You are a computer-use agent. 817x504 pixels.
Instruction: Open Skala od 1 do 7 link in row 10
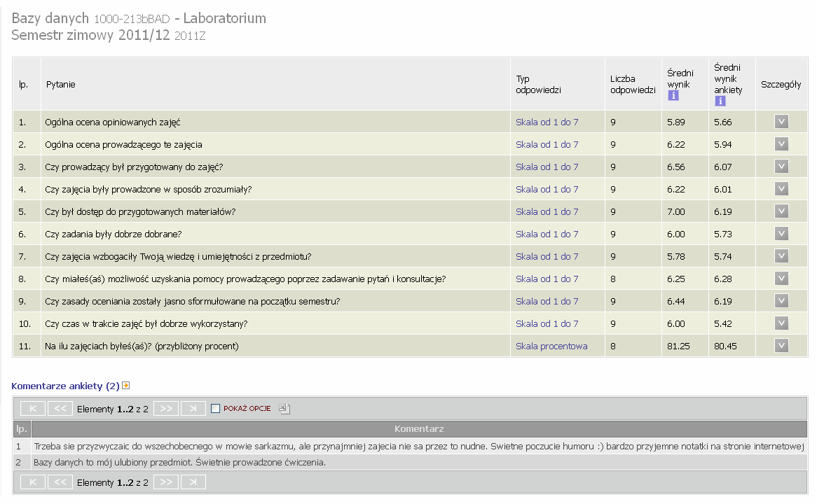click(x=547, y=324)
